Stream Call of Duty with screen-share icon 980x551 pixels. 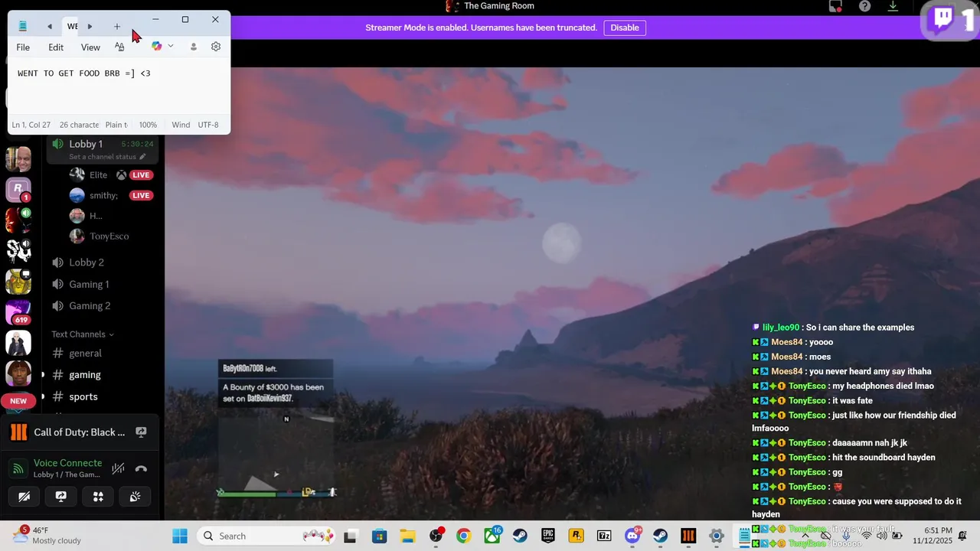(x=141, y=432)
